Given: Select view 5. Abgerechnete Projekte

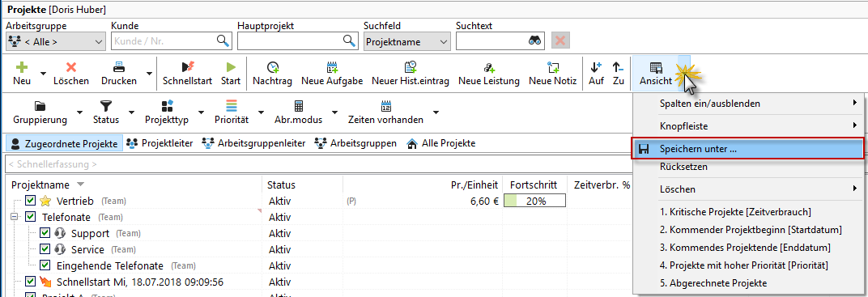Looking at the screenshot, I should pos(748,283).
